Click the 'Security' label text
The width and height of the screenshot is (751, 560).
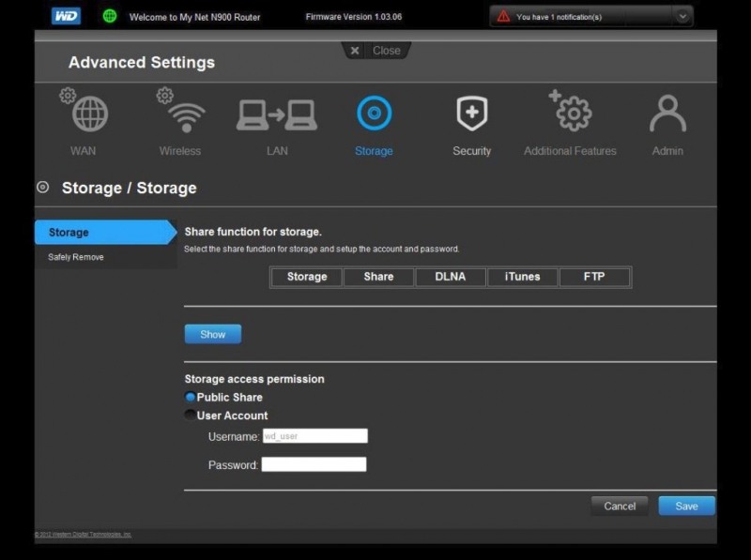(472, 151)
